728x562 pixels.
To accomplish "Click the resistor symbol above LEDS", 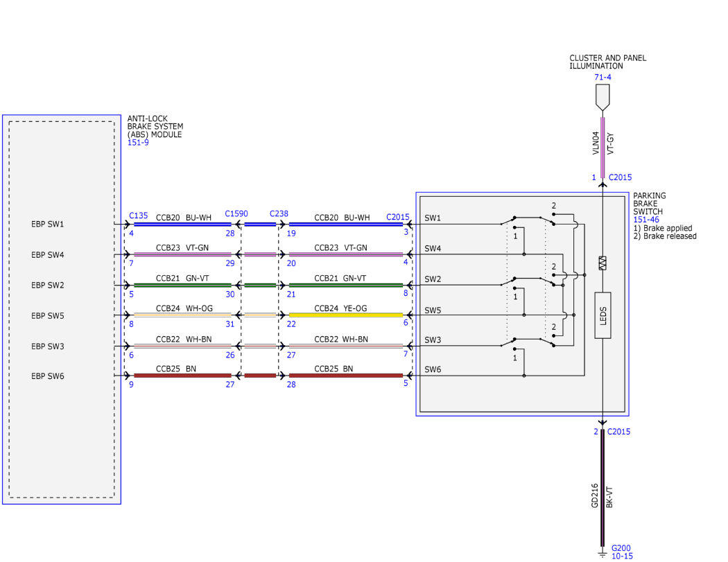I will (x=603, y=263).
